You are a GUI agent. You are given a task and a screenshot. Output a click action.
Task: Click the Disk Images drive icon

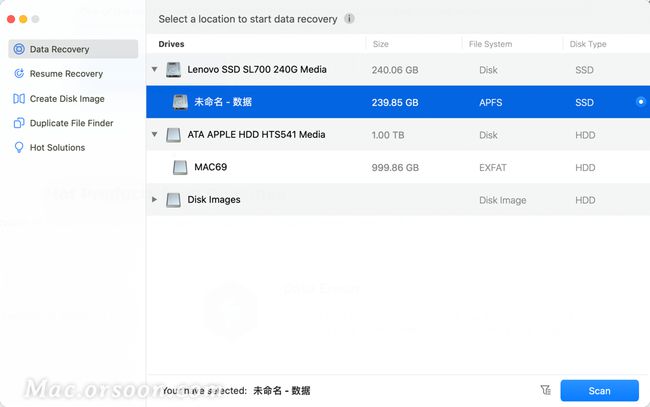click(x=173, y=200)
